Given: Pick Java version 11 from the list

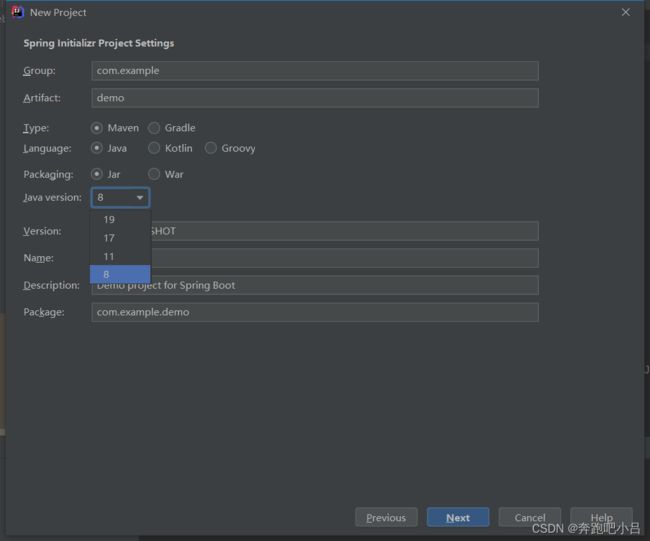Looking at the screenshot, I should [120, 257].
